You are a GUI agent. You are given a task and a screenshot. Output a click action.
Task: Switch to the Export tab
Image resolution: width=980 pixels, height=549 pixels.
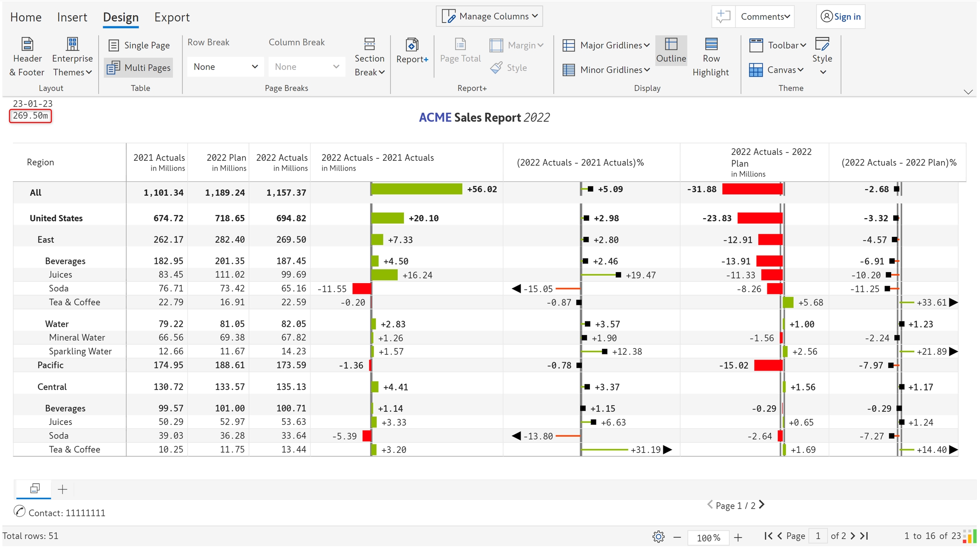pos(172,17)
